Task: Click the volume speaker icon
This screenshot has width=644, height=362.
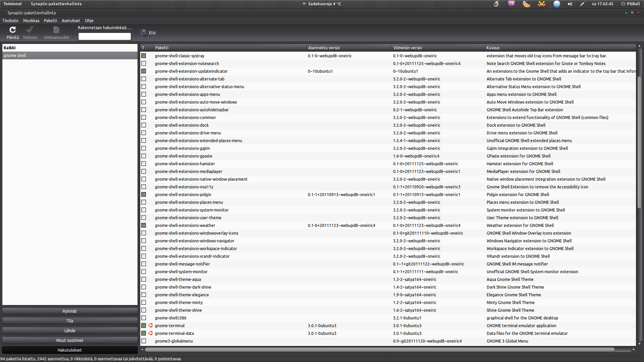Action: [x=570, y=4]
